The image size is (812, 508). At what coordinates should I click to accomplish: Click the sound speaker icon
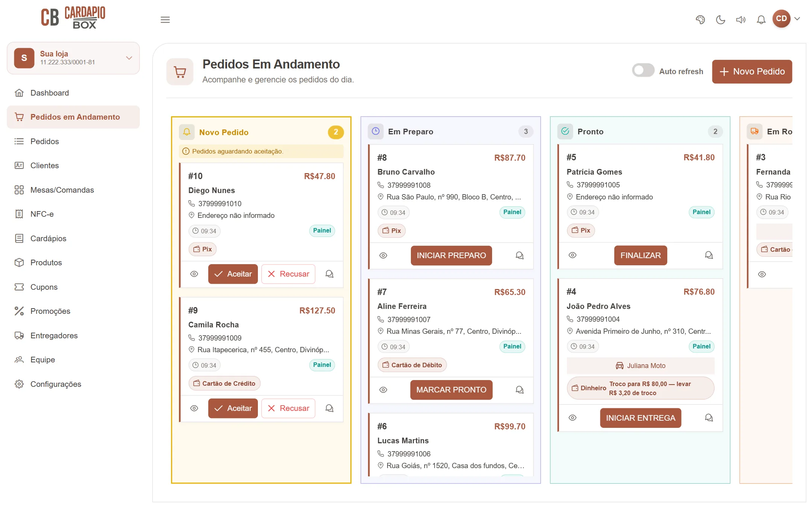pyautogui.click(x=741, y=20)
